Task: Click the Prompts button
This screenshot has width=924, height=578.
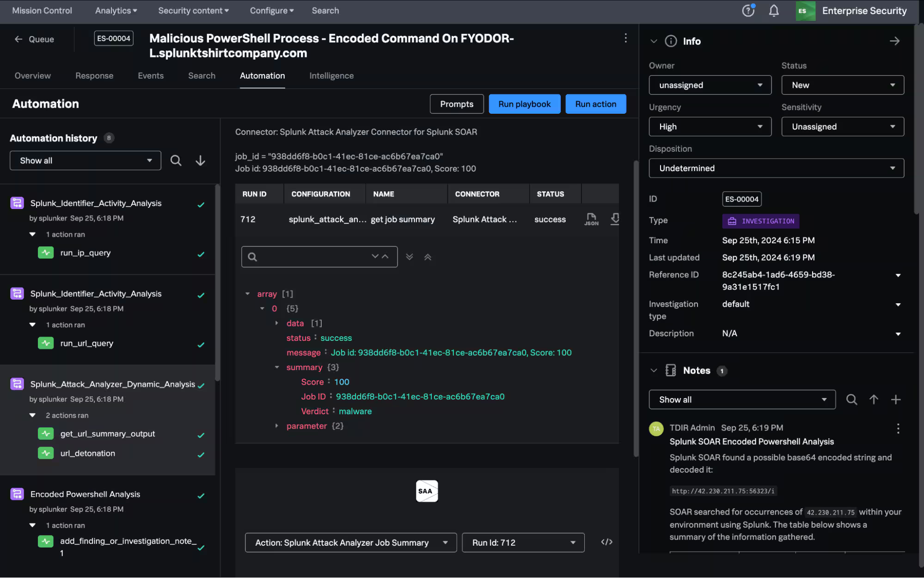Action: pos(456,104)
